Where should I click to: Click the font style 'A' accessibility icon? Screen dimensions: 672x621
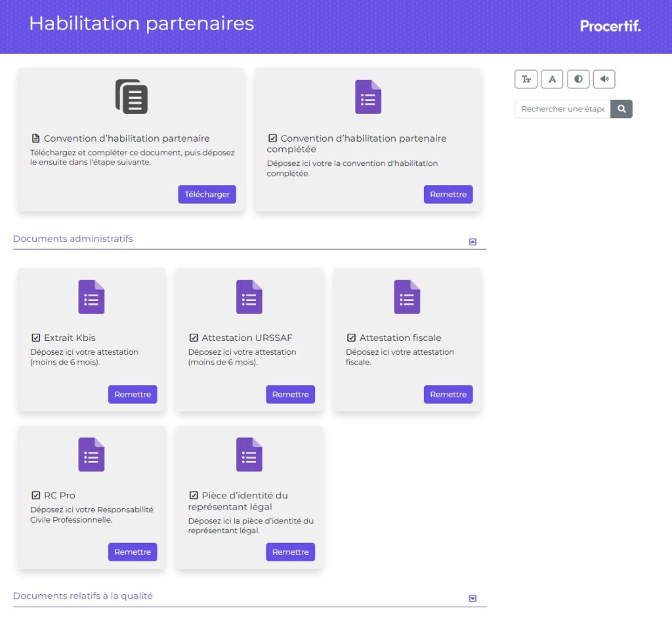pyautogui.click(x=552, y=79)
